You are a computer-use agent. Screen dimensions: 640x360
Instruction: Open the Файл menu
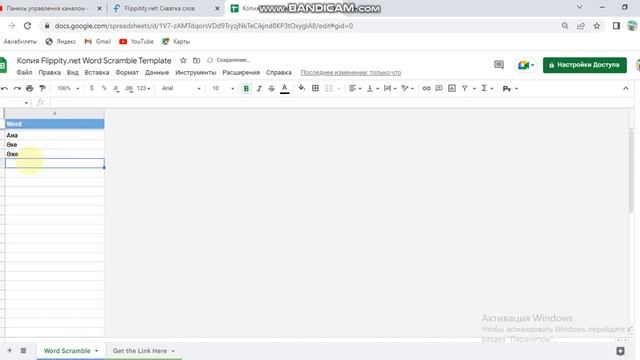24,73
